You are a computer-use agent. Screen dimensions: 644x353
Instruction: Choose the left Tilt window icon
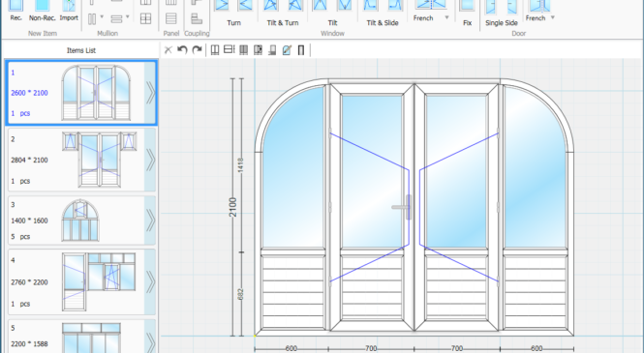click(320, 6)
